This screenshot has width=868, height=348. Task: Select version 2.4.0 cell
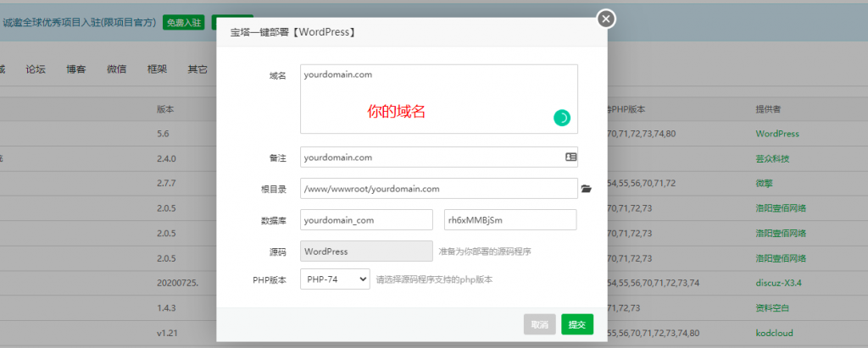click(x=166, y=159)
